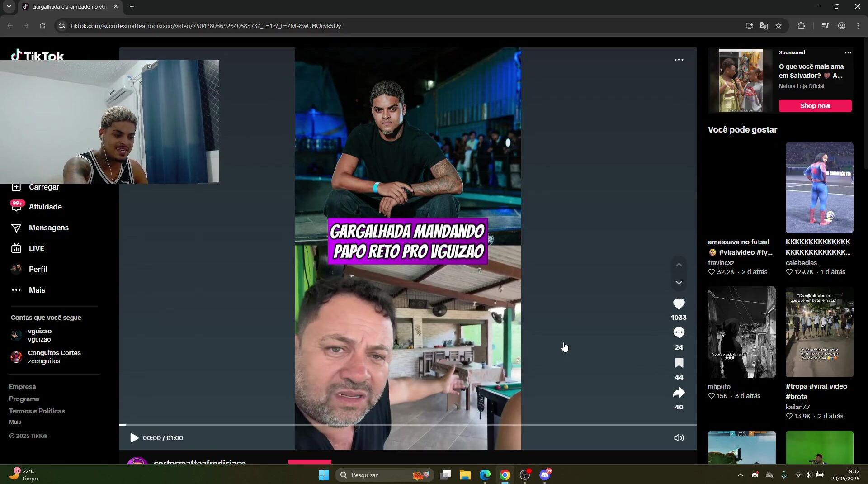Open Carregar upload page
This screenshot has width=868, height=484.
tap(44, 187)
